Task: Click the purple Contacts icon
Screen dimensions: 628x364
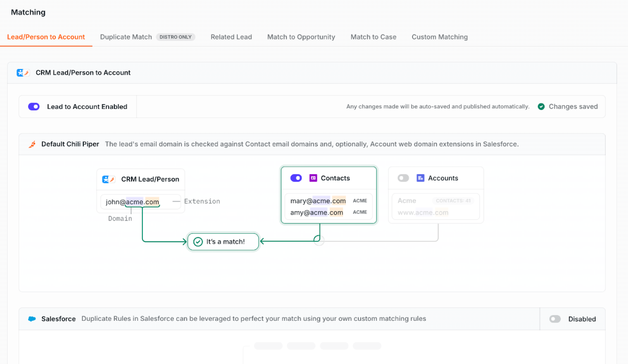Action: pos(313,178)
